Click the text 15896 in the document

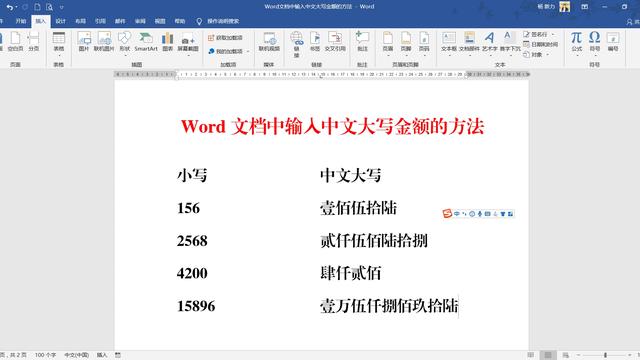coord(196,306)
